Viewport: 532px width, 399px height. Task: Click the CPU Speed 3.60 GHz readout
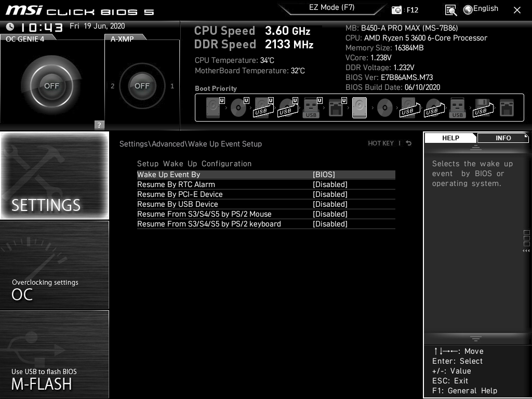pos(252,31)
